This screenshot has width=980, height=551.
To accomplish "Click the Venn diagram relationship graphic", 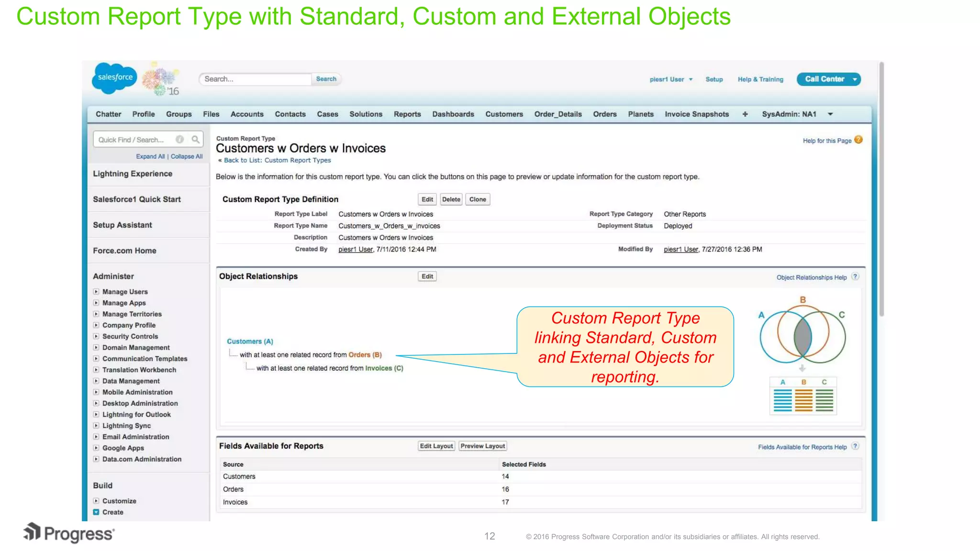I will (802, 336).
